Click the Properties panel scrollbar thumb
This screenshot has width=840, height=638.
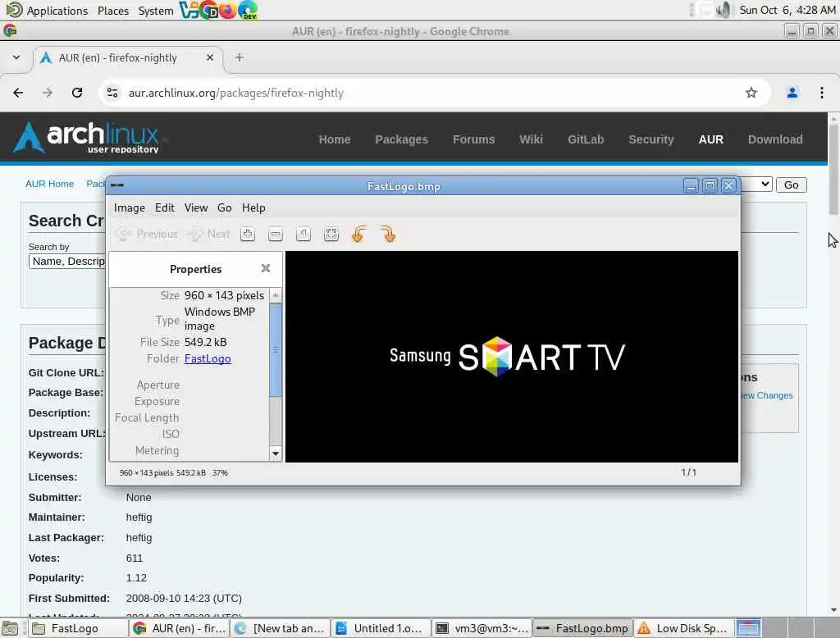276,350
